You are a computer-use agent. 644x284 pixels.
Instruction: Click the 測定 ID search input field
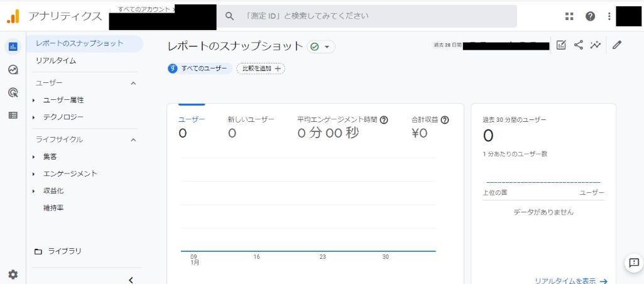[x=367, y=16]
